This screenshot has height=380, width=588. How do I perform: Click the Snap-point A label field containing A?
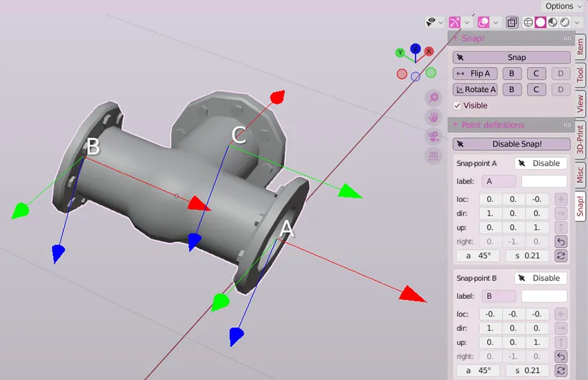[498, 181]
